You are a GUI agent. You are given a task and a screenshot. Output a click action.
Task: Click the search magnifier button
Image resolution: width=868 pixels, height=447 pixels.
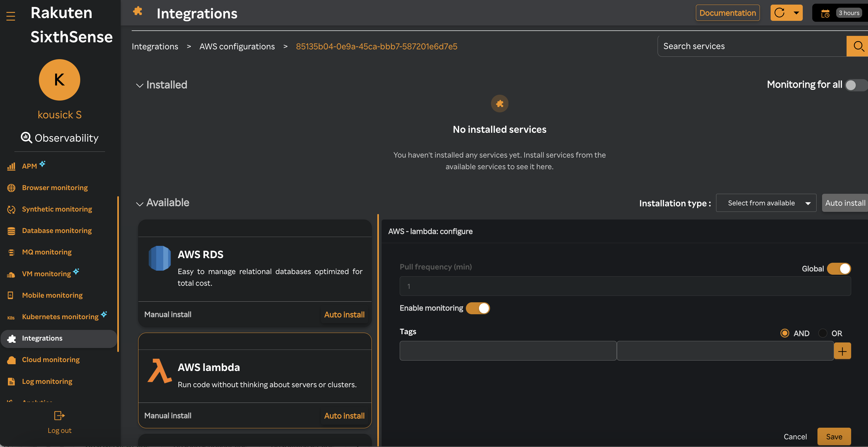coord(857,46)
